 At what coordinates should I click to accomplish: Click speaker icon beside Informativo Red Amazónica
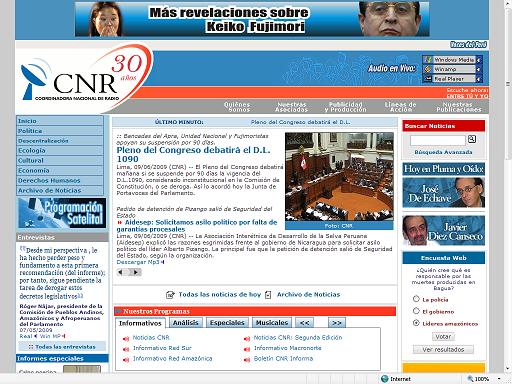click(x=126, y=360)
